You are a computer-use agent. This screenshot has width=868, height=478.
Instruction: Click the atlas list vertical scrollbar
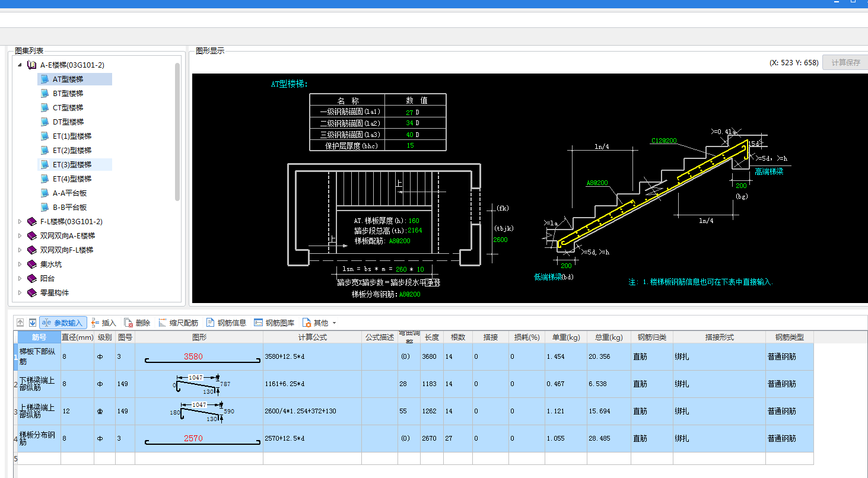pos(177,132)
